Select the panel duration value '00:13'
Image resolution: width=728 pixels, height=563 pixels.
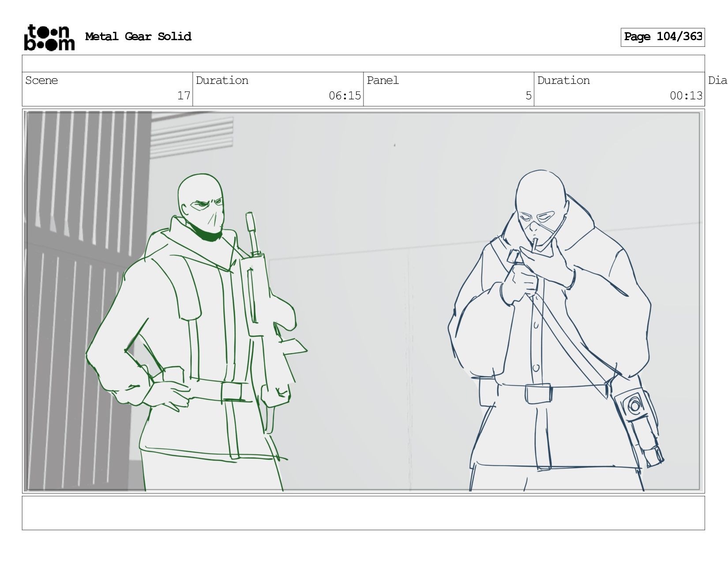[x=686, y=96]
